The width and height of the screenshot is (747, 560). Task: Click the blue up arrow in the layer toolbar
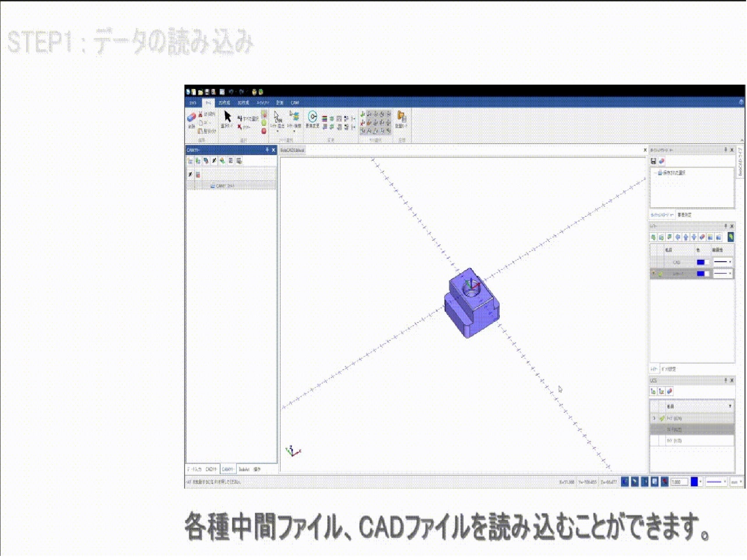click(x=686, y=237)
